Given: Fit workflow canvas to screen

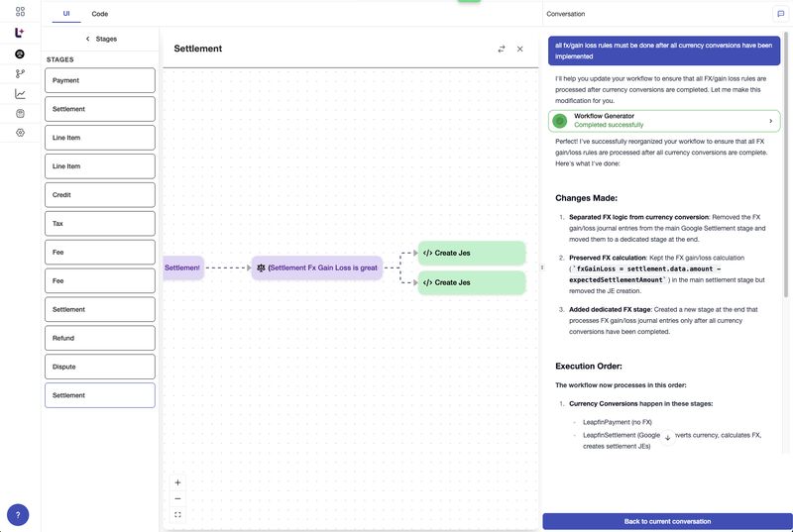Looking at the screenshot, I should tap(177, 514).
